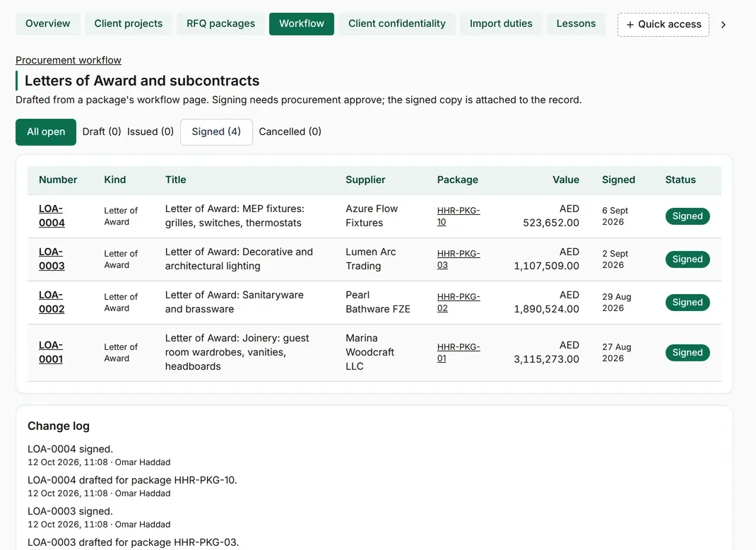The height and width of the screenshot is (550, 756).
Task: Expand more tabs with the right chevron
Action: coord(723,25)
